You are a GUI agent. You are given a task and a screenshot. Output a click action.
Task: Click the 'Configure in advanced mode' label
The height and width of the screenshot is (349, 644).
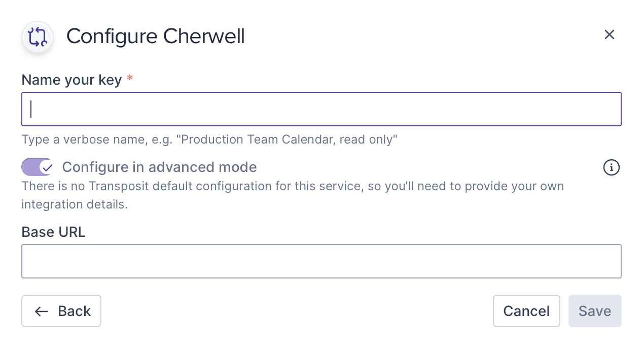click(x=159, y=167)
